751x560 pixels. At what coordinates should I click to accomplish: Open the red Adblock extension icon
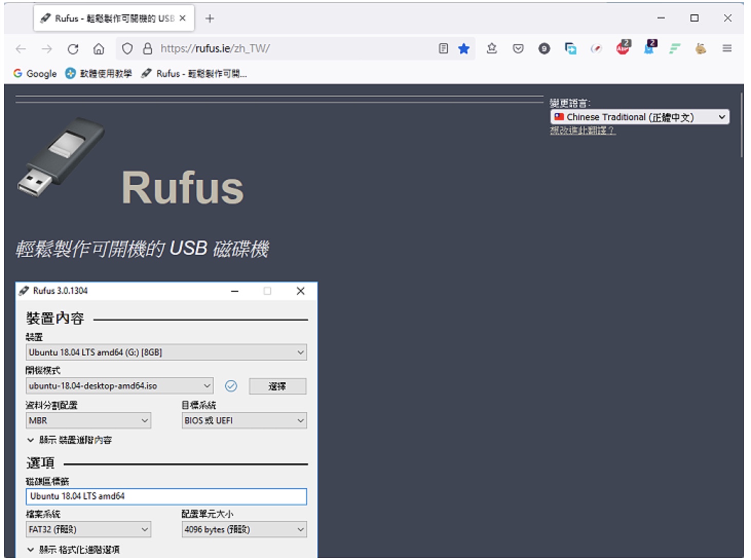pos(623,47)
